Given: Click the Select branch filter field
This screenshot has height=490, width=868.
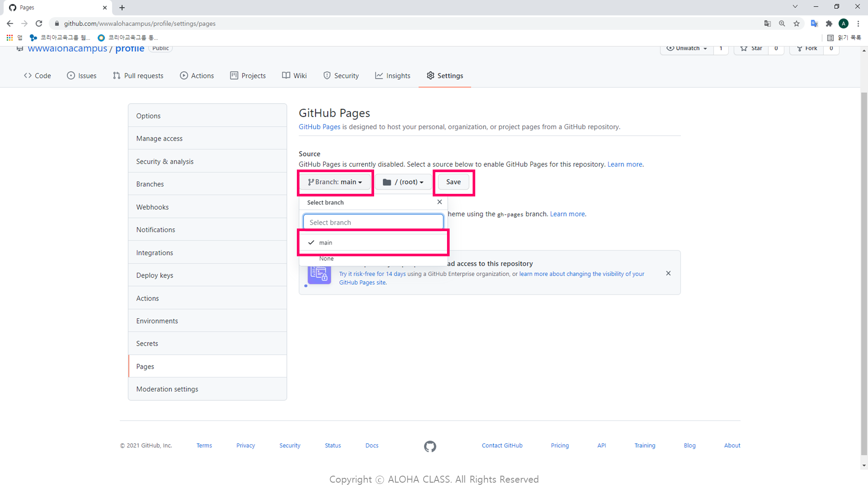Looking at the screenshot, I should click(x=373, y=222).
